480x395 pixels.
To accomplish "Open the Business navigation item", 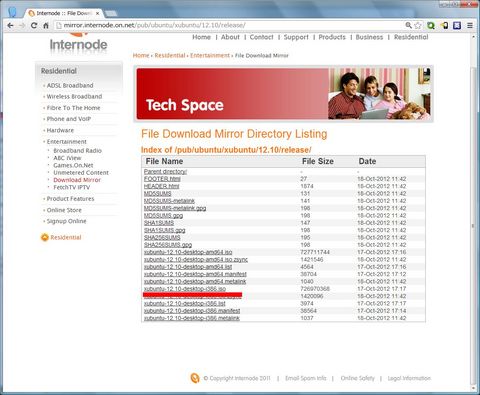I will 369,37.
